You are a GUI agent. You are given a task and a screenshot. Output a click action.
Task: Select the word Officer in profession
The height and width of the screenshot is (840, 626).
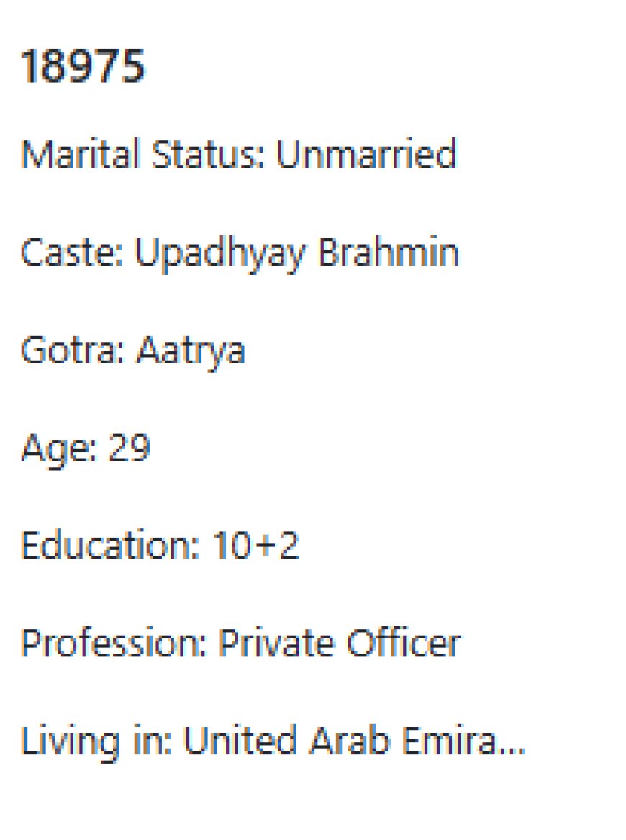click(x=404, y=643)
